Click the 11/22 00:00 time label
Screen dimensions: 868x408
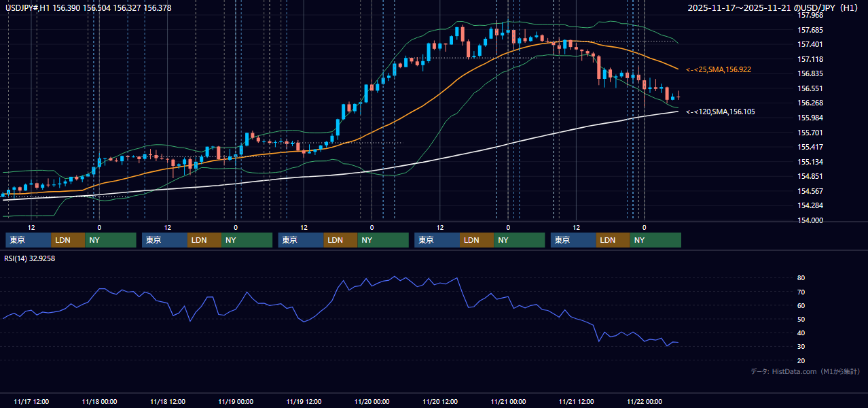645,401
